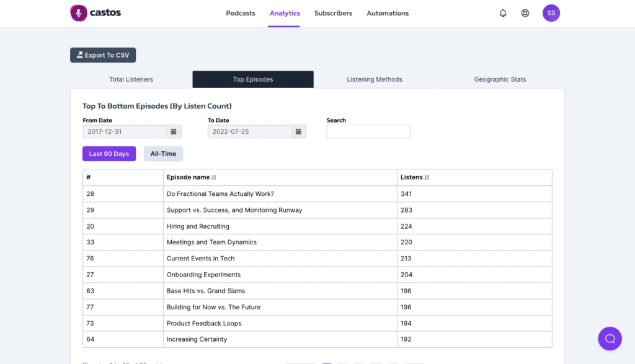Open the notifications bell
This screenshot has height=364, width=635.
point(502,13)
